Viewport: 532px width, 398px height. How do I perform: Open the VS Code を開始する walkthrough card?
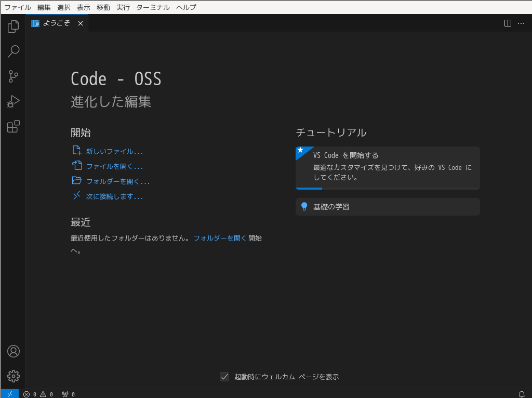[x=388, y=168]
